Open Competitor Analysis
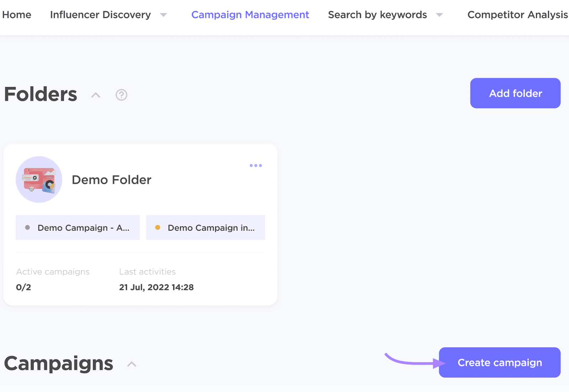This screenshot has width=569, height=392. tap(517, 15)
